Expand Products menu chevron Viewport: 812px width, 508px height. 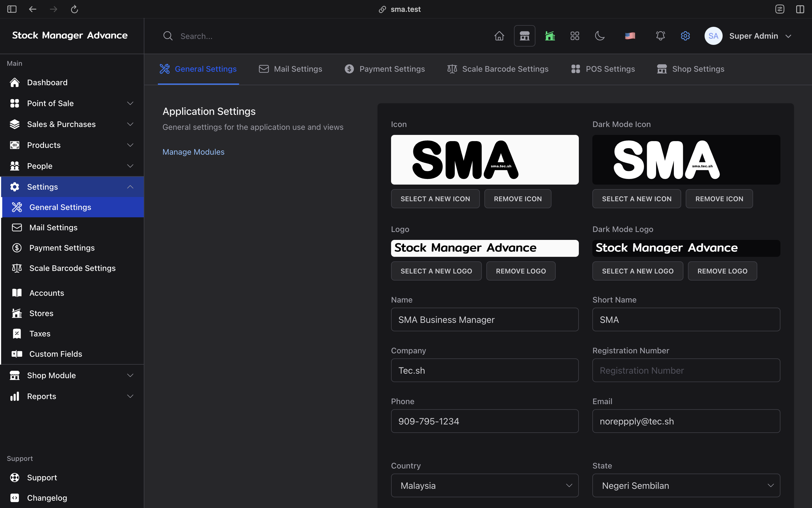click(130, 145)
